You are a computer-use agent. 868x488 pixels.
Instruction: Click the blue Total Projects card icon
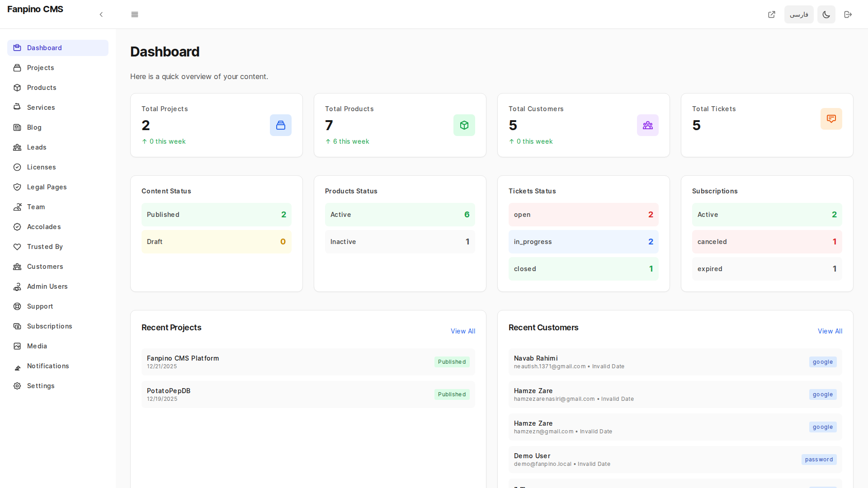click(x=281, y=125)
